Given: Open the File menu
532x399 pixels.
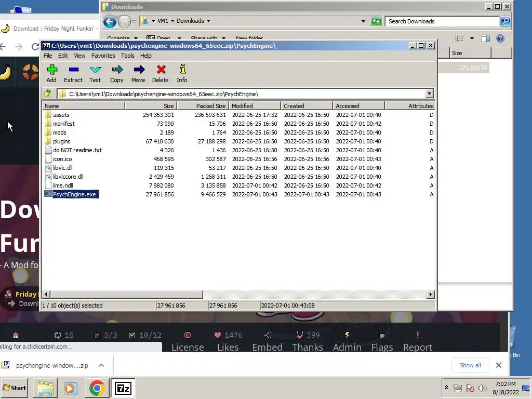Looking at the screenshot, I should [48, 56].
